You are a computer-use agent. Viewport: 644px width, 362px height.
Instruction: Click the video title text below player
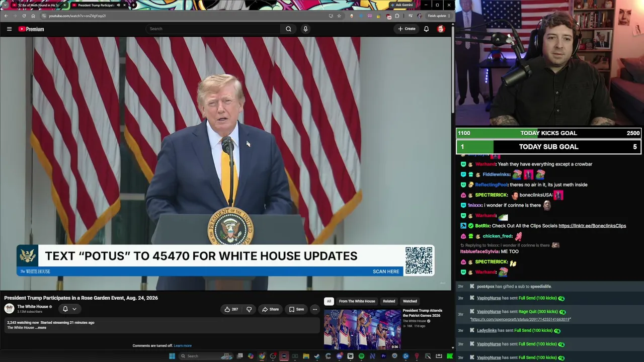pyautogui.click(x=81, y=298)
